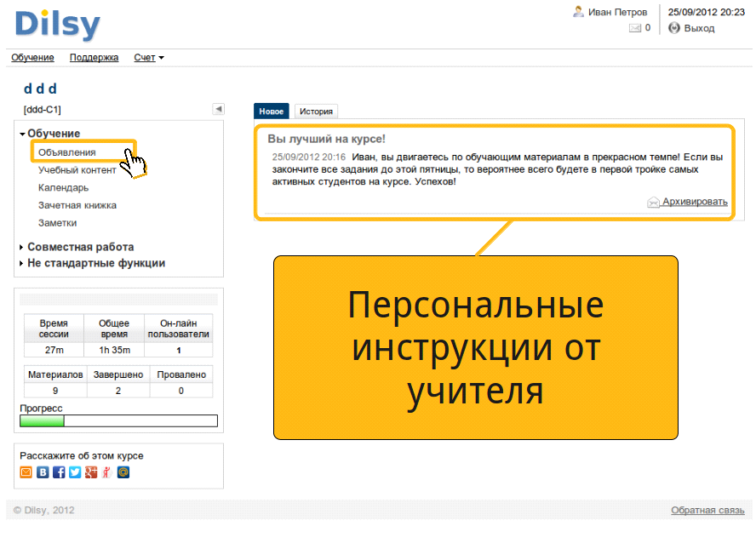Open the Поддержка menu item
Image resolution: width=756 pixels, height=543 pixels.
pyautogui.click(x=94, y=57)
